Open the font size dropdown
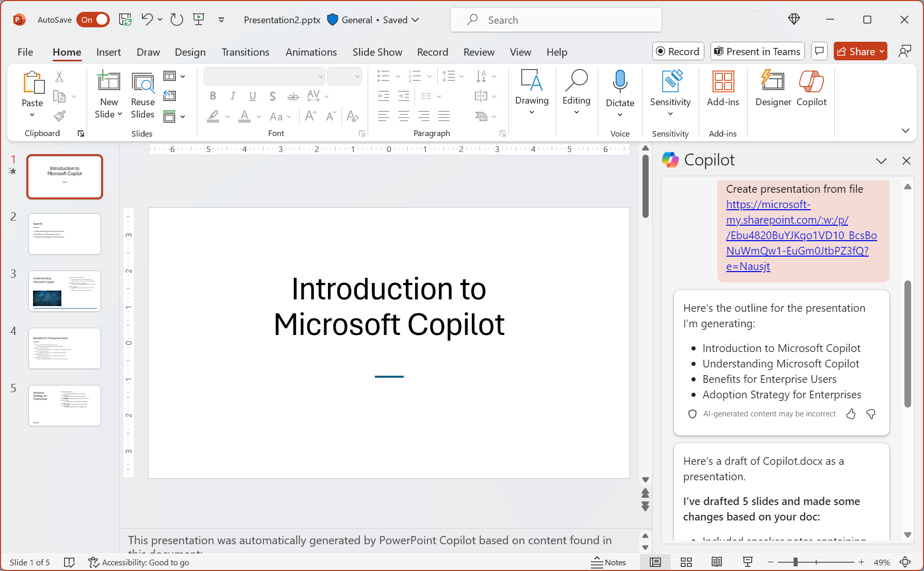 coord(357,76)
